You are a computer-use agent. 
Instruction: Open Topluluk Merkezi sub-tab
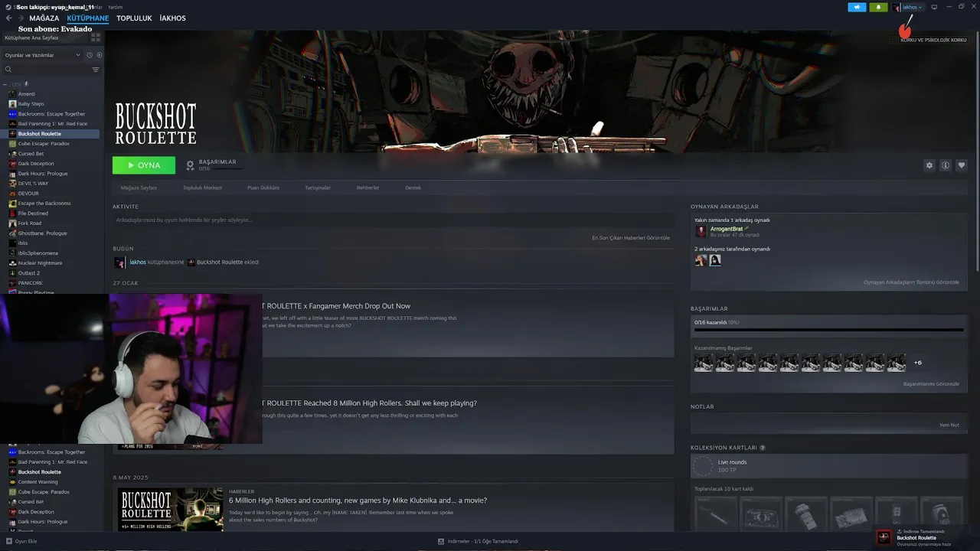tap(202, 187)
